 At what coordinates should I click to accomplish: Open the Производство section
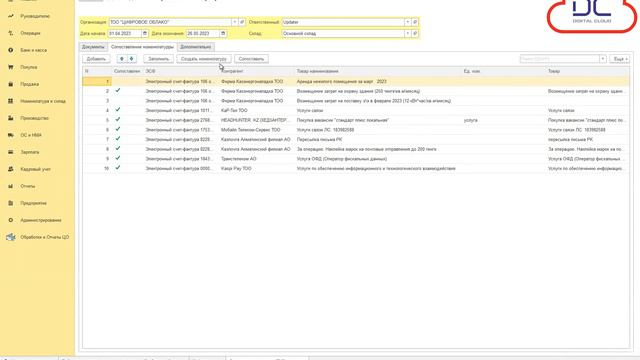point(34,118)
